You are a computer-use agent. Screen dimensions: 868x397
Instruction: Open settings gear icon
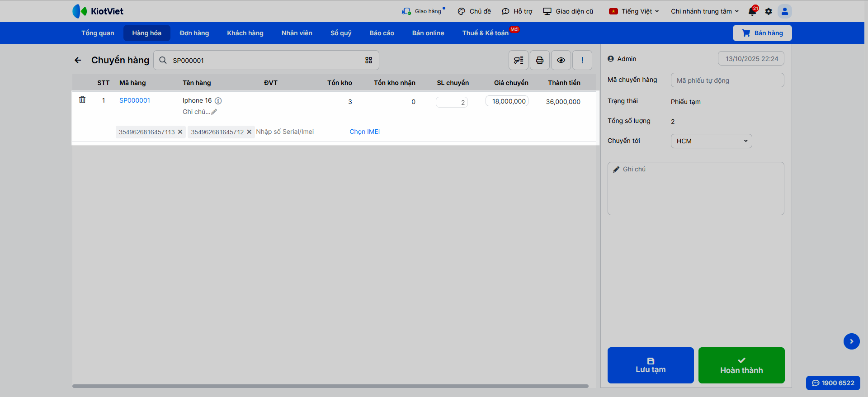(x=769, y=11)
